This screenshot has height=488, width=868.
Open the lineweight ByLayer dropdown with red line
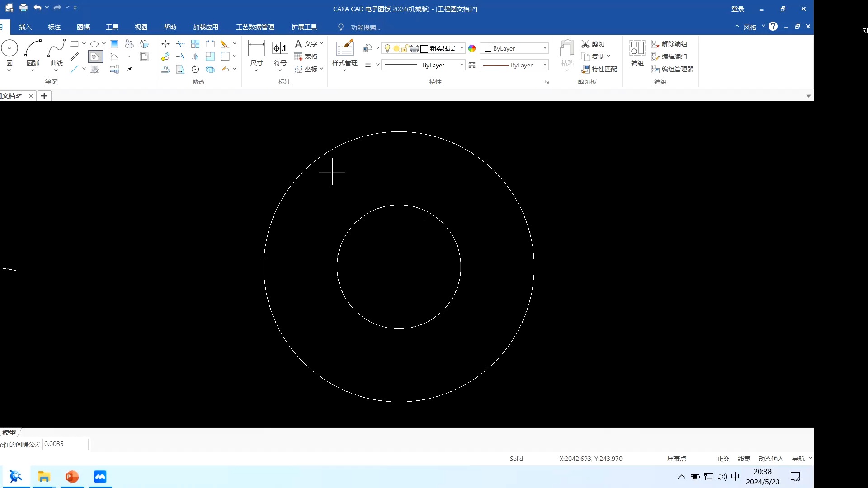pyautogui.click(x=545, y=65)
